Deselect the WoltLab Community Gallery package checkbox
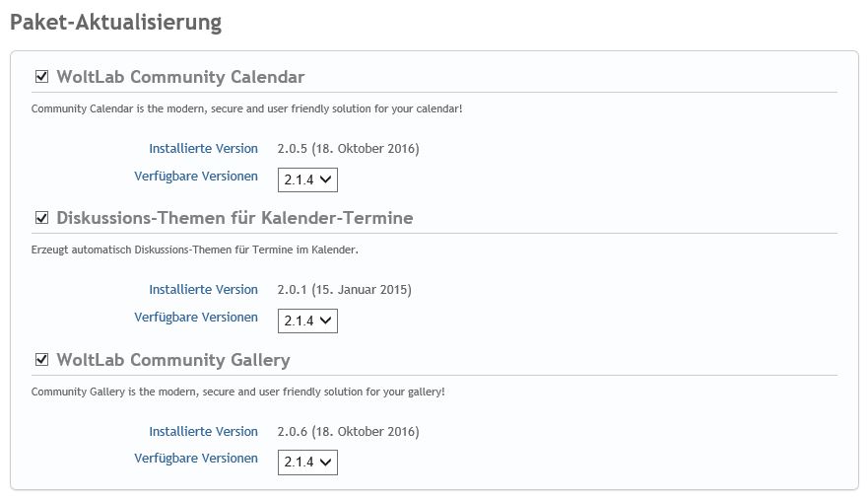 [x=41, y=360]
